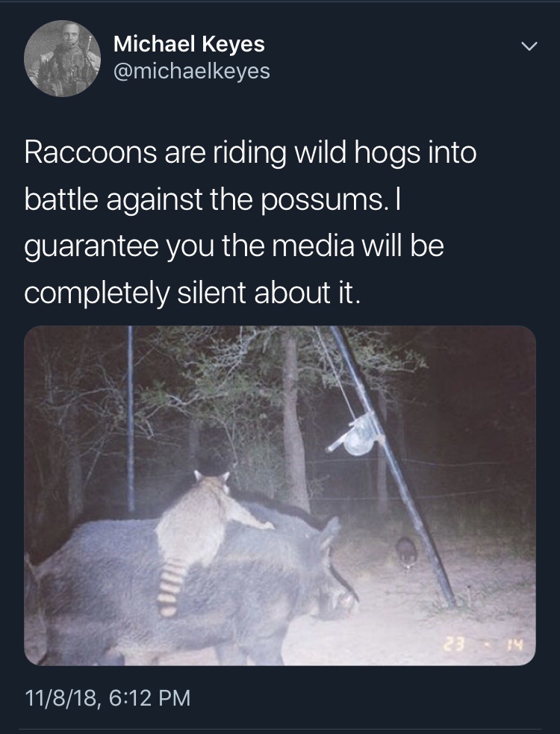Open the Michael Keyes display name
This screenshot has height=734, width=560.
[189, 45]
